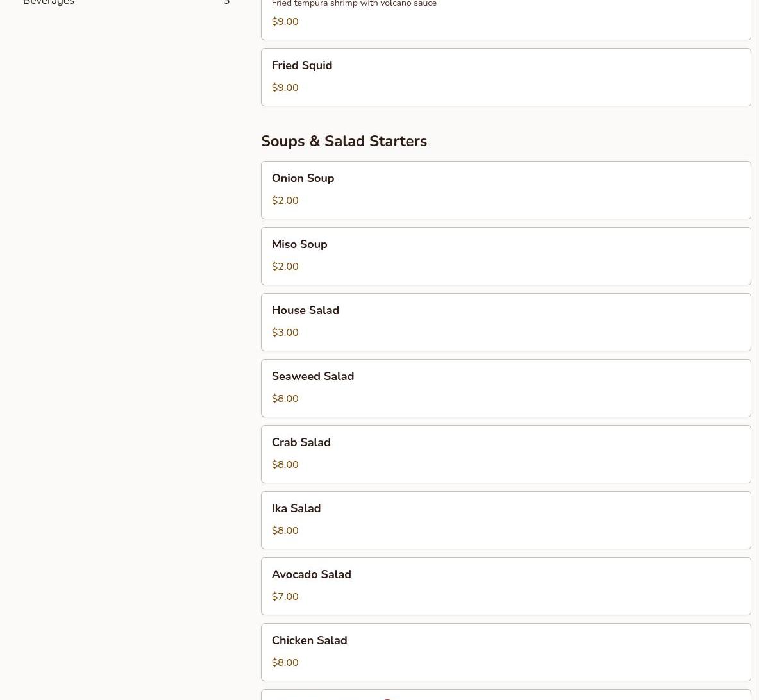
Task: Click the House Salad $3.00 price
Action: tap(285, 333)
